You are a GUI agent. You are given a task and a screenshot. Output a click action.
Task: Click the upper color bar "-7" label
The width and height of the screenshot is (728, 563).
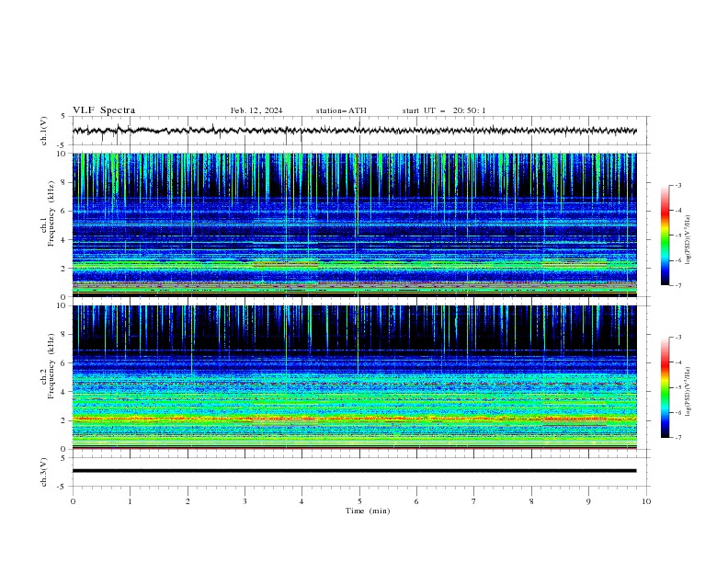[677, 286]
